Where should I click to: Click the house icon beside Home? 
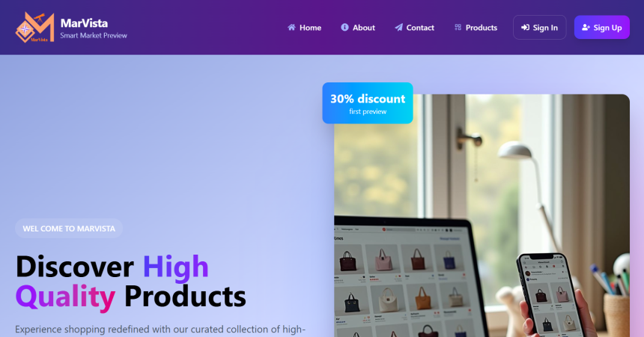pos(291,28)
